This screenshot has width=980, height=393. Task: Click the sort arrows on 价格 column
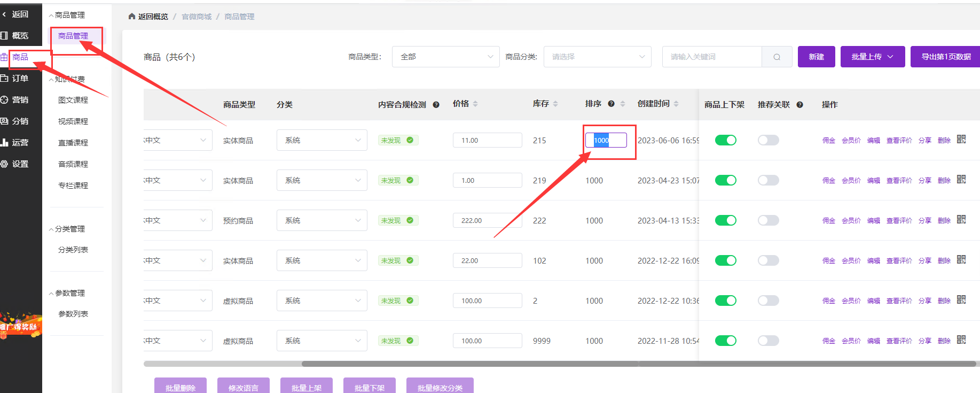[475, 104]
